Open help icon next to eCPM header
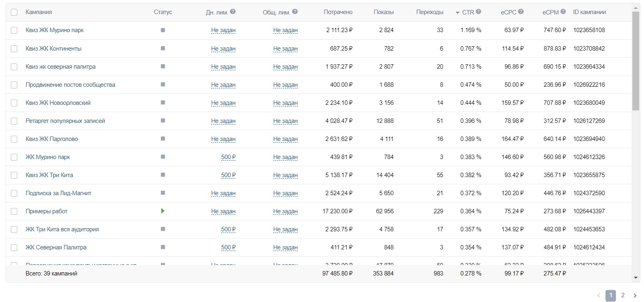Screen dimensions: 644x302 point(563,12)
